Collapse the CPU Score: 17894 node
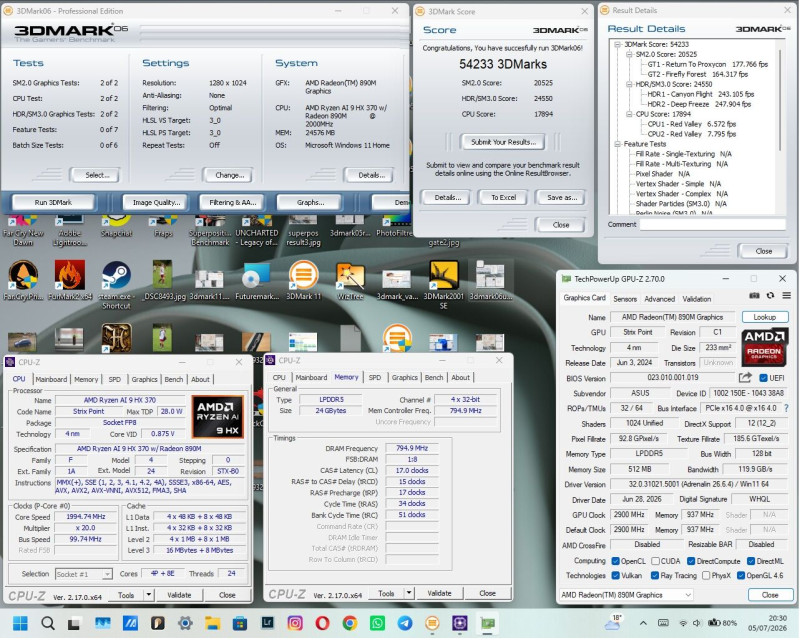This screenshot has height=643, width=800. 629,114
